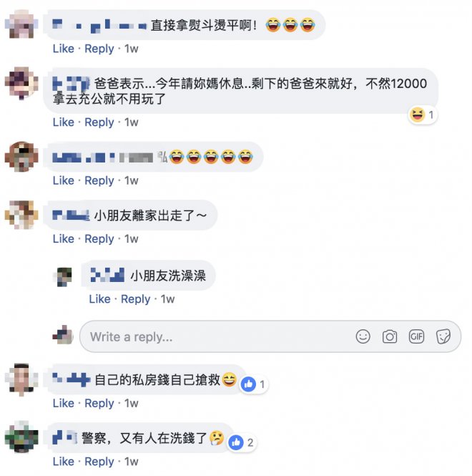The width and height of the screenshot is (472, 476).
Task: Open avatar of 直接拿熨斗燙平啊 commenter
Action: [21, 24]
